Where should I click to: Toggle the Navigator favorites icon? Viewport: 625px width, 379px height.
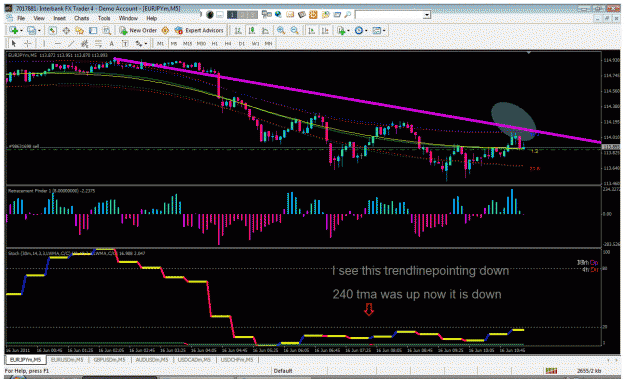79,31
